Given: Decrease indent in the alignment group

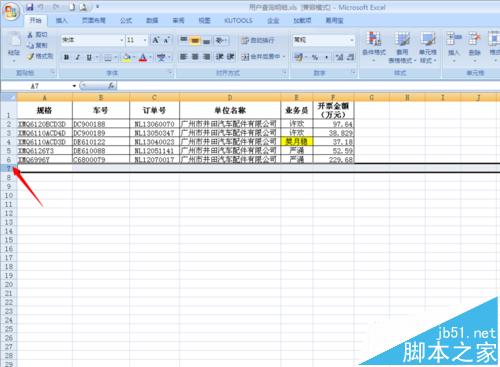Looking at the screenshot, I should [x=219, y=57].
